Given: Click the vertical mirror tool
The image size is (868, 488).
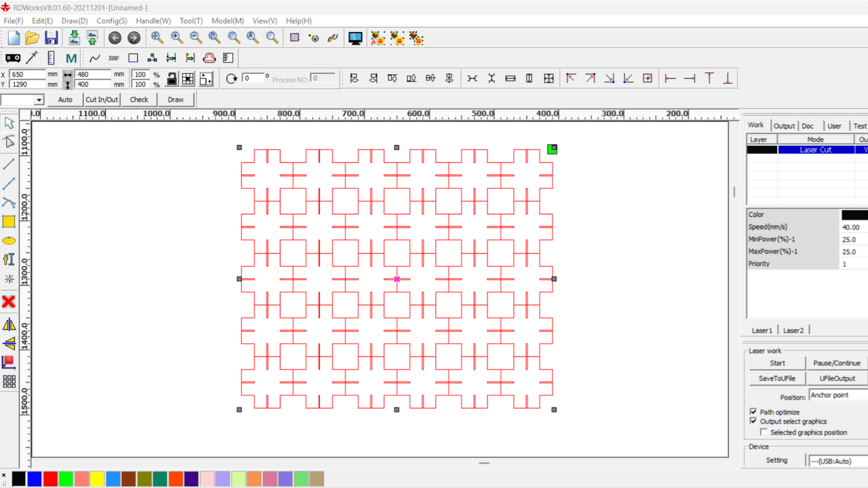Looking at the screenshot, I should [9, 343].
